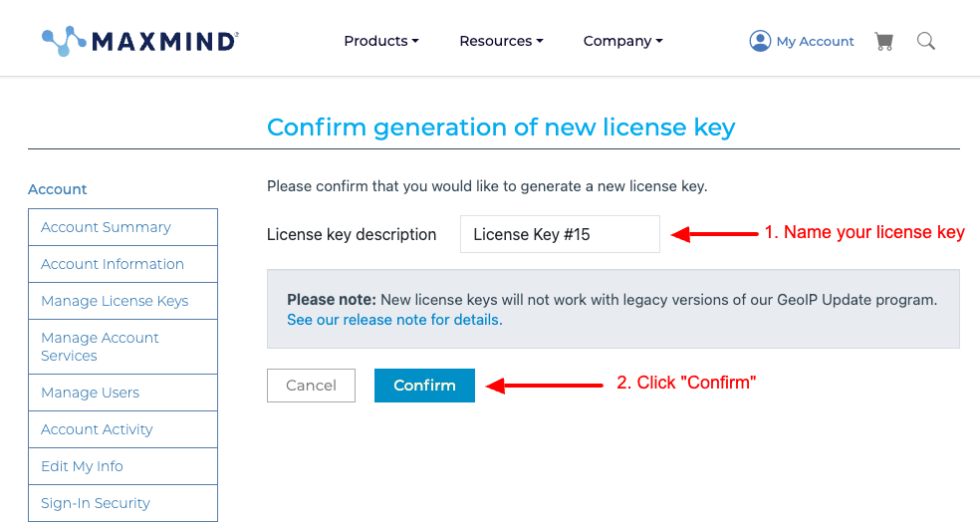This screenshot has width=980, height=527.
Task: Select Manage Users in sidebar
Action: 123,393
